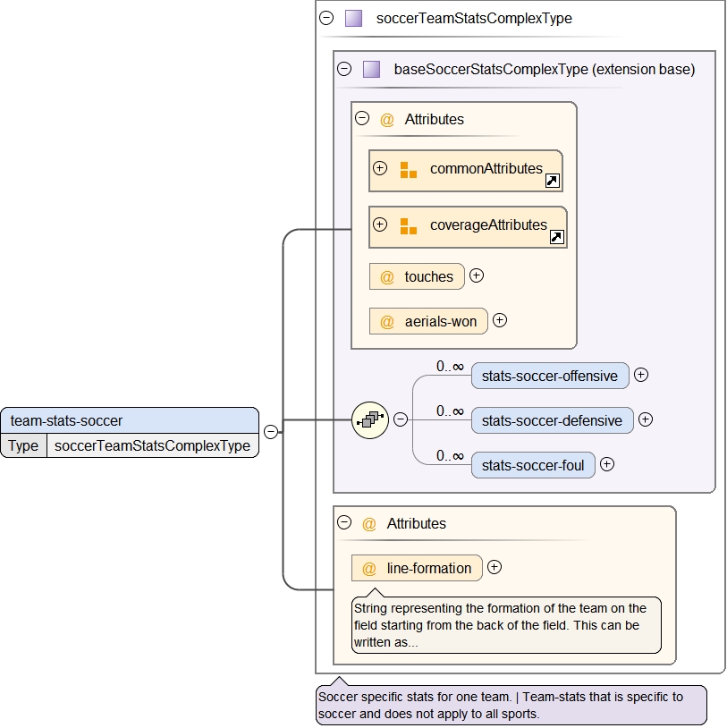The width and height of the screenshot is (727, 728).
Task: Select the line-formation attribute
Action: (x=428, y=568)
